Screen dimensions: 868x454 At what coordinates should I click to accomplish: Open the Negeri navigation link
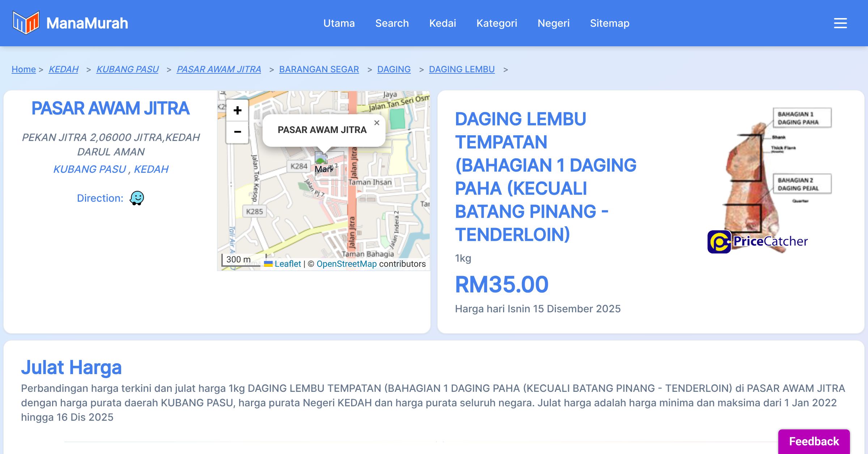[553, 23]
